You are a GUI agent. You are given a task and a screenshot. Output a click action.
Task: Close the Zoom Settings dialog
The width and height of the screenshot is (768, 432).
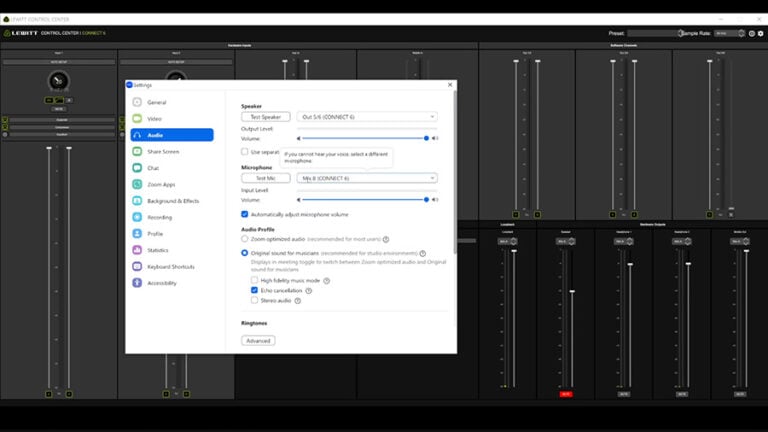tap(450, 85)
